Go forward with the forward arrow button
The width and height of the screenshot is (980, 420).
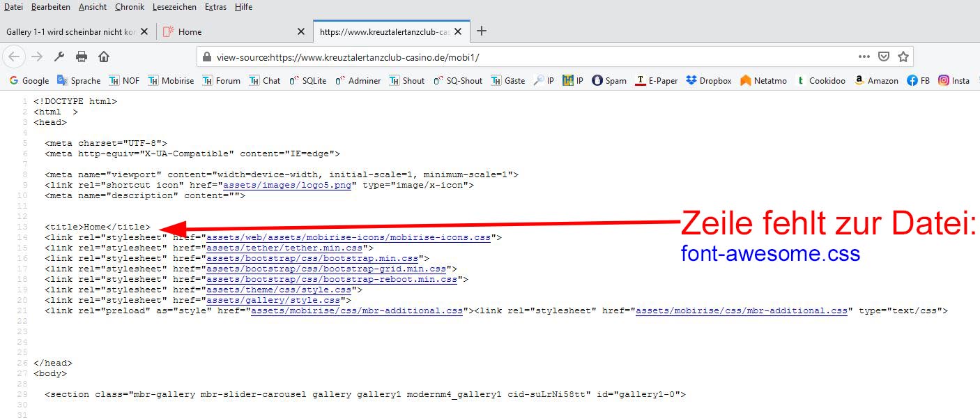tap(37, 57)
